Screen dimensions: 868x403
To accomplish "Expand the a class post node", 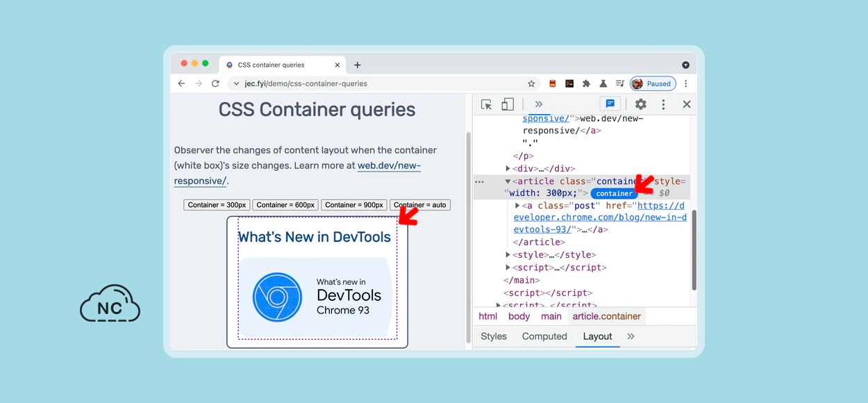I will point(517,206).
